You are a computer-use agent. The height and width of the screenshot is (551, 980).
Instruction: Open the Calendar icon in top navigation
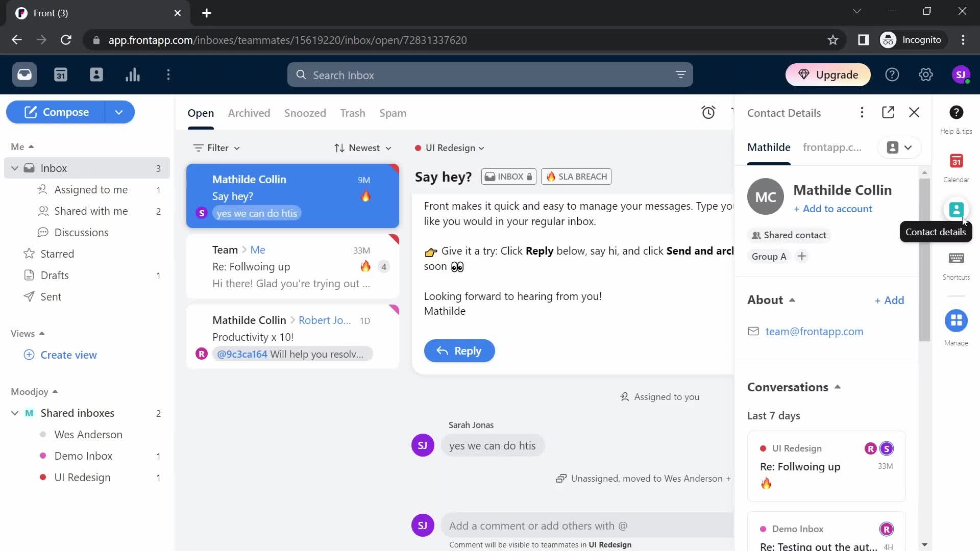(61, 75)
